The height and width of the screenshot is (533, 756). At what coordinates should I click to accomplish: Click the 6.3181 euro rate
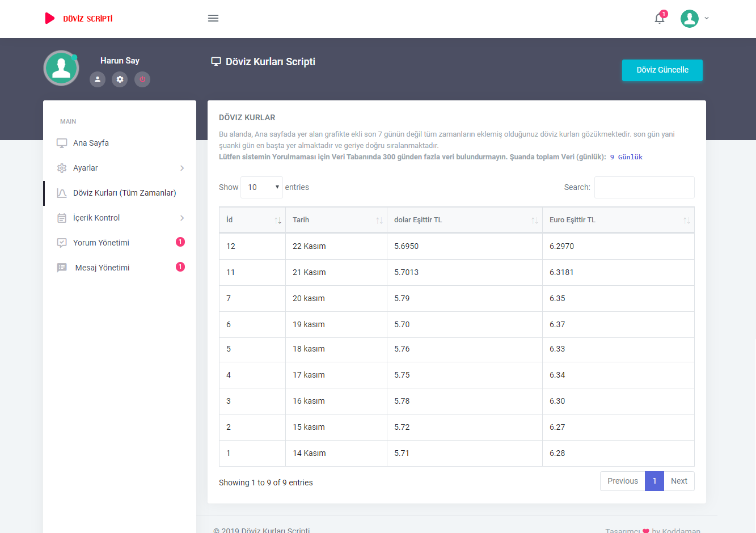[562, 272]
